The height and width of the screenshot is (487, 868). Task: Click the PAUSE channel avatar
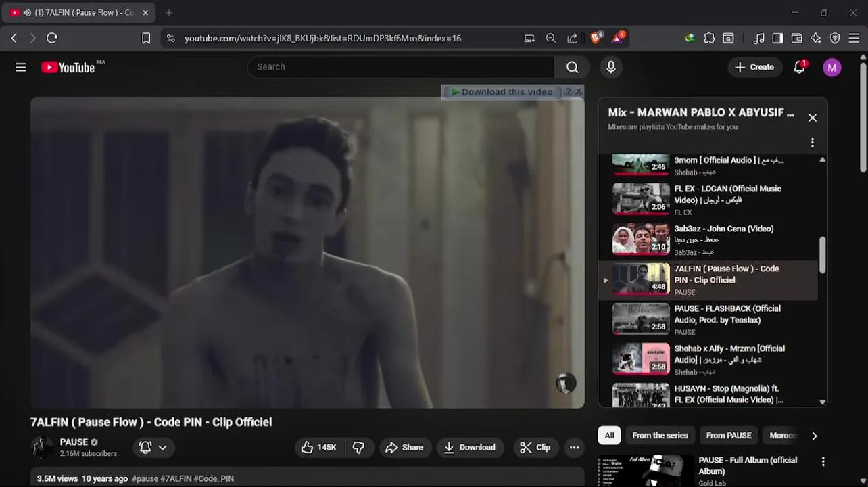[x=42, y=447]
